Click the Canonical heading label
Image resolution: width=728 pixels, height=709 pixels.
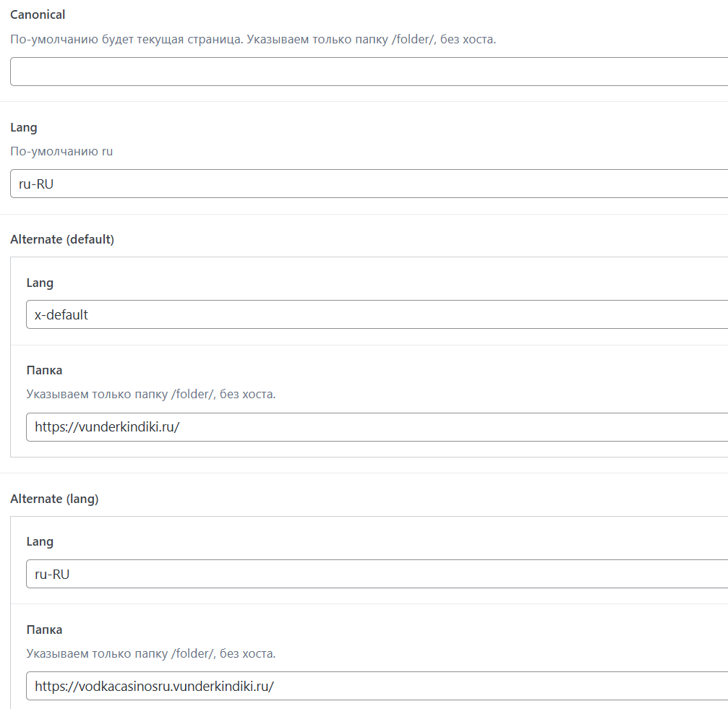coord(38,14)
